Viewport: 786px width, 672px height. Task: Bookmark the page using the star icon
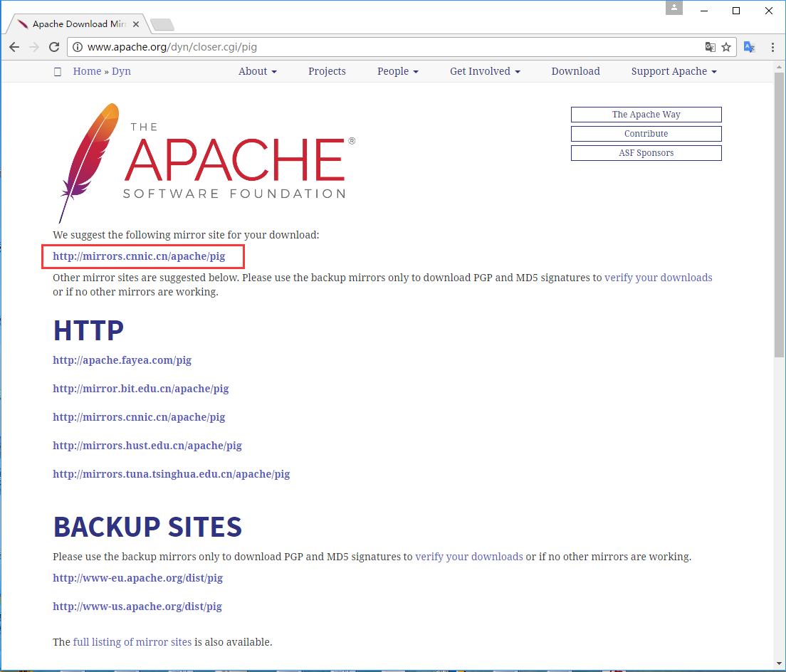coord(726,46)
